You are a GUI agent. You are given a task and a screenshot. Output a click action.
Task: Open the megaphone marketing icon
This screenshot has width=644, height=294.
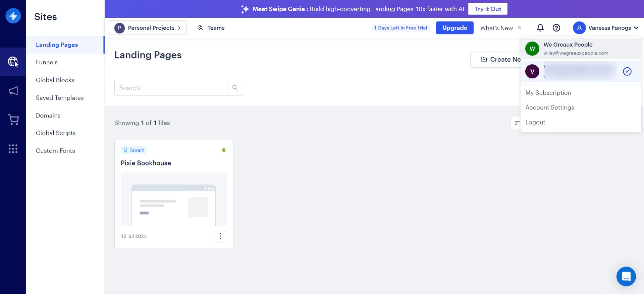point(13,91)
